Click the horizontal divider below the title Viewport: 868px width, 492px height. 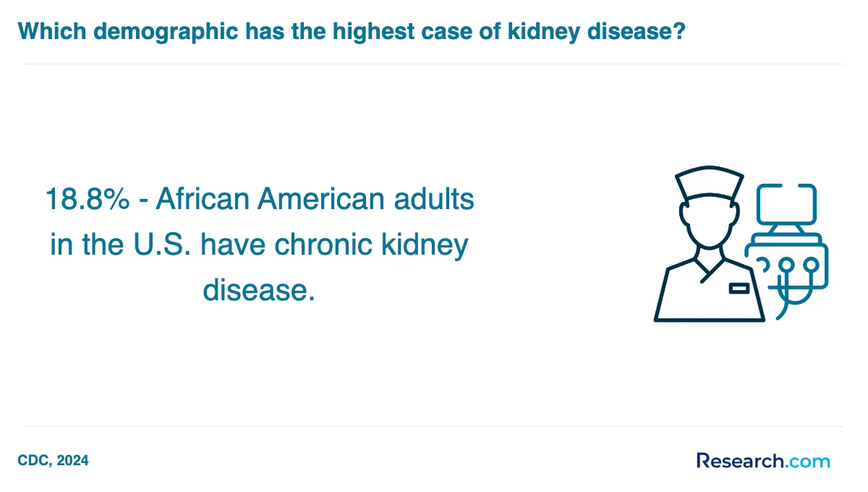pos(434,64)
